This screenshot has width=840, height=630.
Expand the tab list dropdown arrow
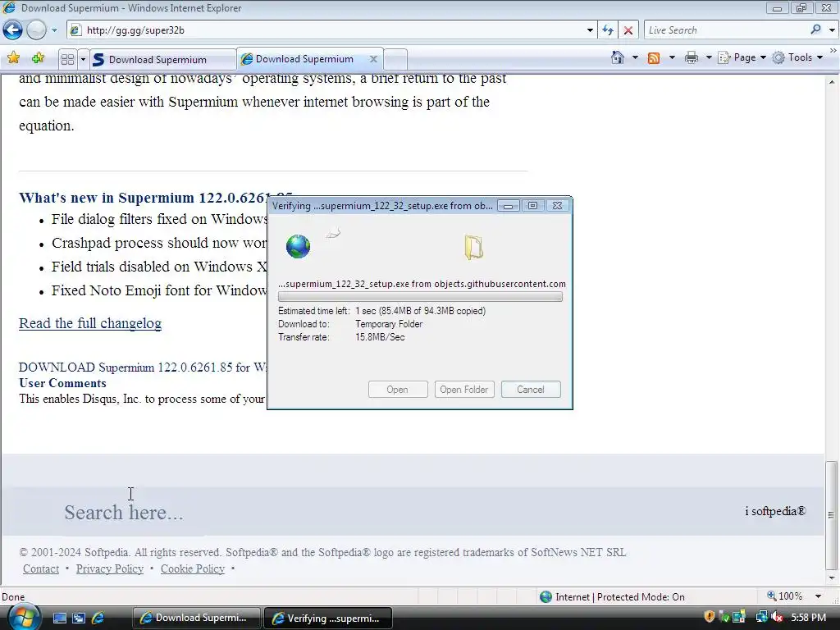(x=83, y=59)
